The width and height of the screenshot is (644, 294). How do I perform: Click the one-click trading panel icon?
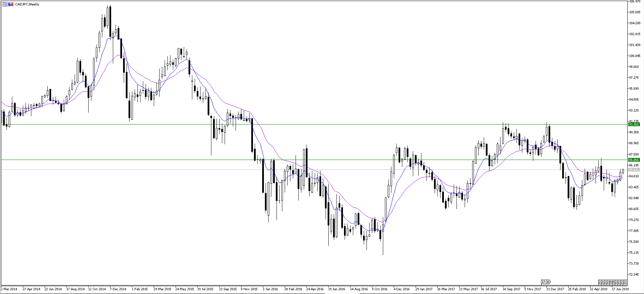point(5,4)
